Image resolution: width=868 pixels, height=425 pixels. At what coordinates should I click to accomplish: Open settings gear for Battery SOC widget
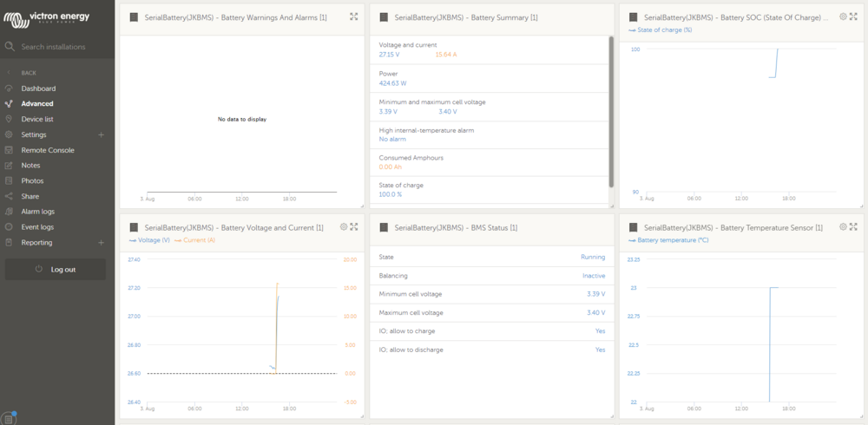tap(843, 16)
